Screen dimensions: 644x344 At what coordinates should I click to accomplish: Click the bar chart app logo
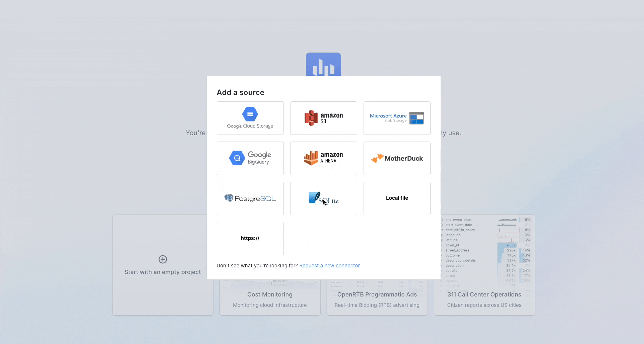click(x=323, y=65)
